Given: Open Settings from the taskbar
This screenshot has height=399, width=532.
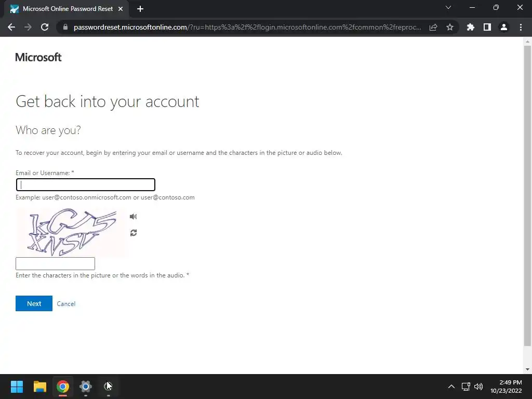Looking at the screenshot, I should pyautogui.click(x=86, y=387).
